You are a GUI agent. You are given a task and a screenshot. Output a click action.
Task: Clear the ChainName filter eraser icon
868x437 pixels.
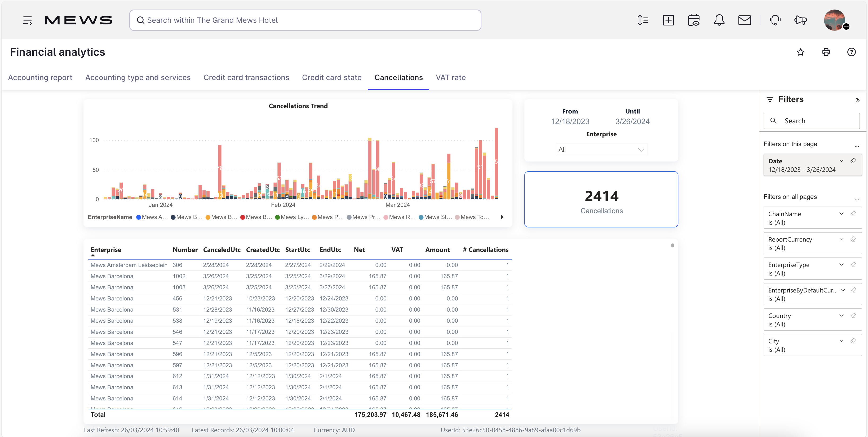click(853, 213)
